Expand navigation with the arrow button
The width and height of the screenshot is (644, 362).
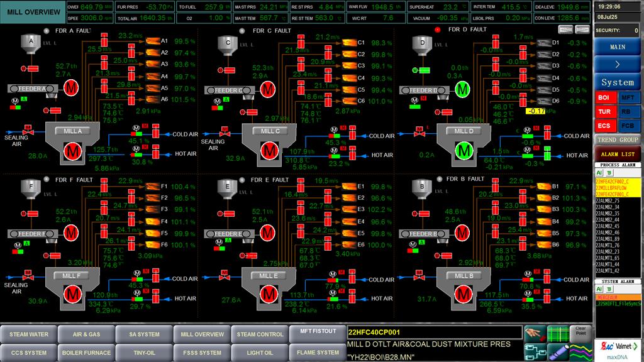click(617, 64)
